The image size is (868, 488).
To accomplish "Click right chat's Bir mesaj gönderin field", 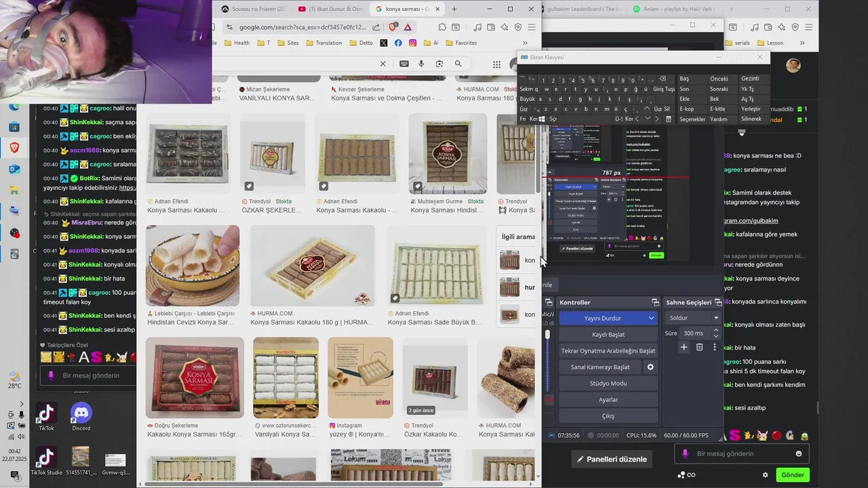I will pos(741,453).
